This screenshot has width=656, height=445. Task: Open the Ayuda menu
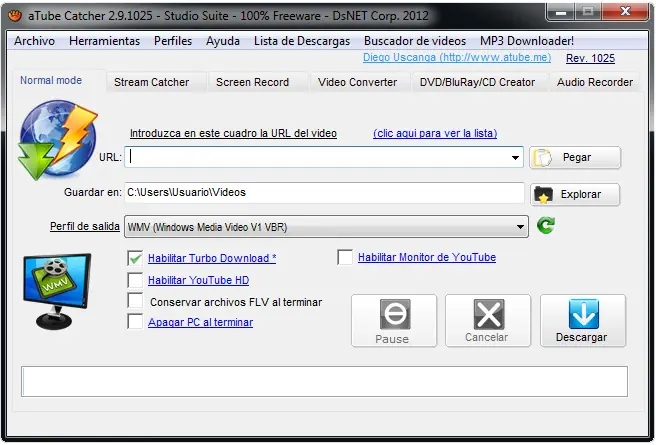pos(223,41)
